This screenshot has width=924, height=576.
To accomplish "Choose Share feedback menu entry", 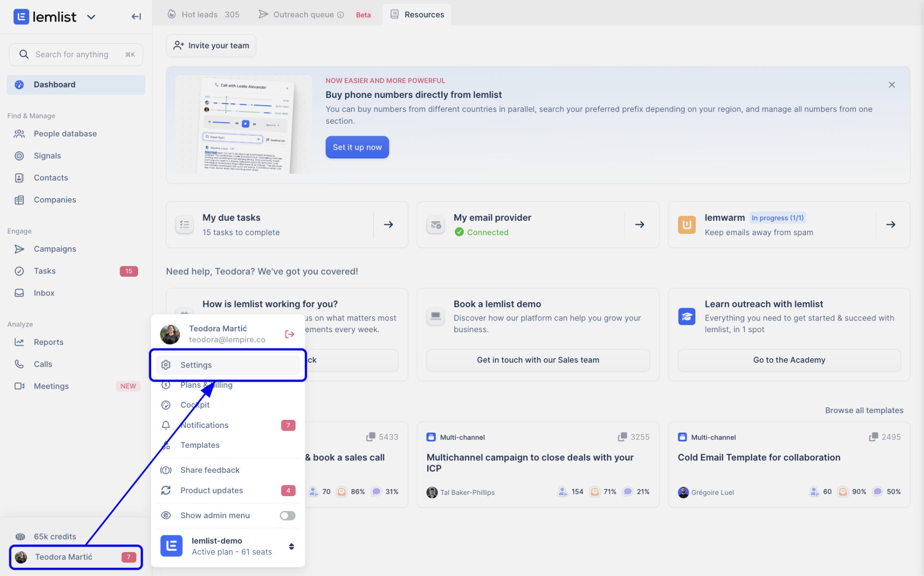I will coord(228,470).
